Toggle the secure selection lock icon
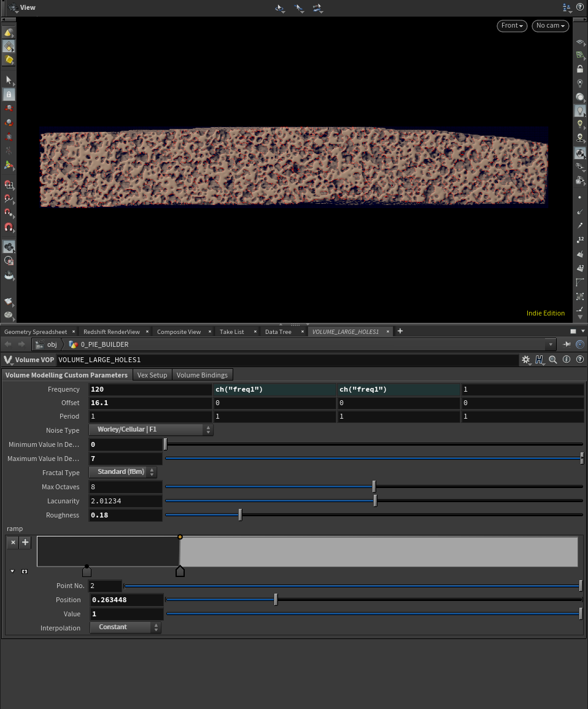The image size is (588, 709). click(9, 95)
